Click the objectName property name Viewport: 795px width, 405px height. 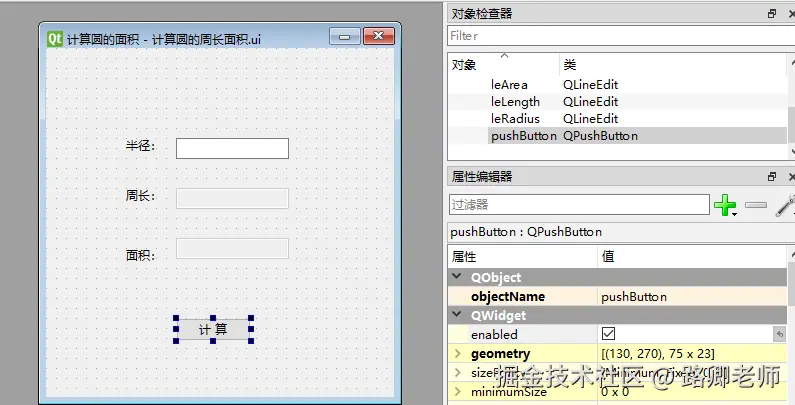(508, 297)
